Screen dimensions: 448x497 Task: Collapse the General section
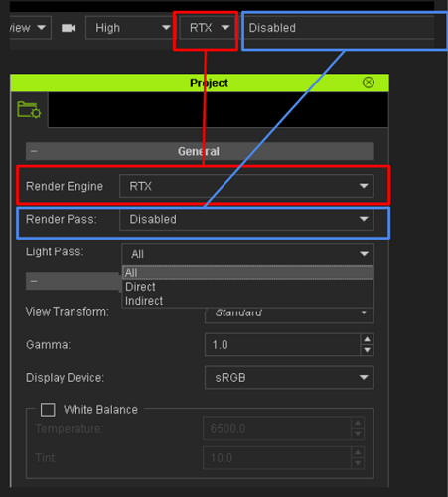click(34, 151)
